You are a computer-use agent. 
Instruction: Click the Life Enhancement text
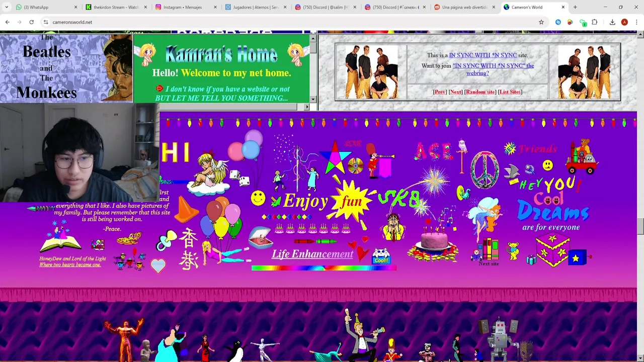[312, 254]
